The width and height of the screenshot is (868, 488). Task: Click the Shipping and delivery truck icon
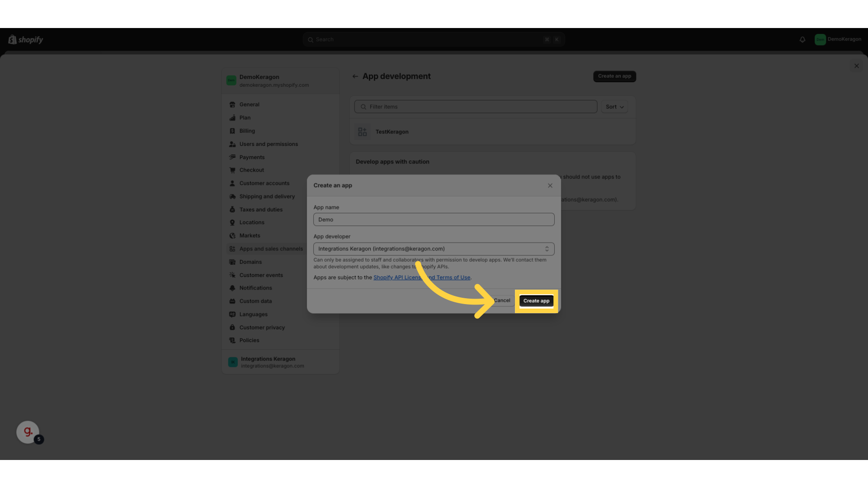(x=232, y=197)
